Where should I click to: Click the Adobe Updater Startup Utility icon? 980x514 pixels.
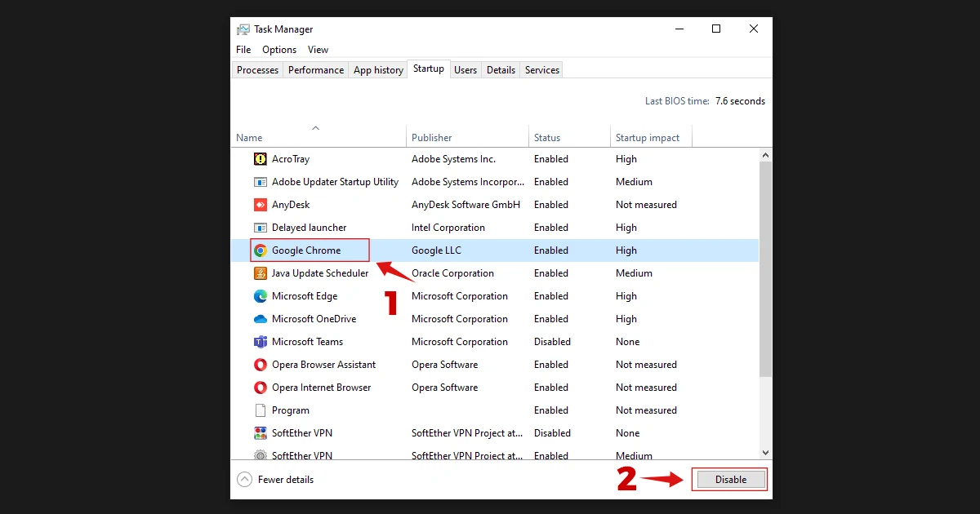coord(261,182)
